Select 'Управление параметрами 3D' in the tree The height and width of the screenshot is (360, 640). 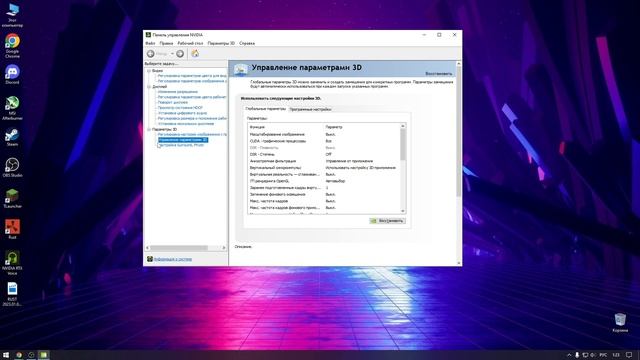pyautogui.click(x=183, y=140)
